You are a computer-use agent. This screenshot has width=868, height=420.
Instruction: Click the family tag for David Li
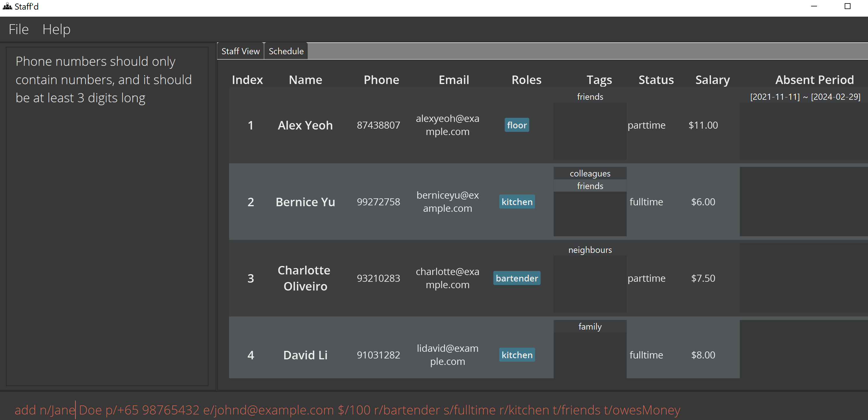click(590, 326)
